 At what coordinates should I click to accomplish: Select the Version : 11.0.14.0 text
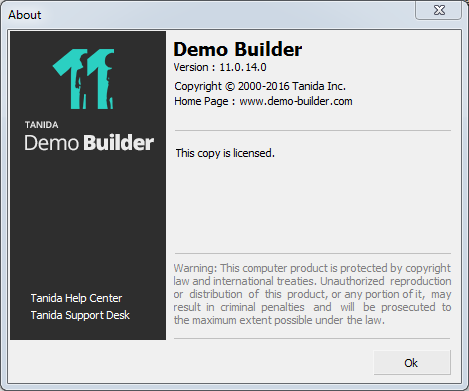220,67
